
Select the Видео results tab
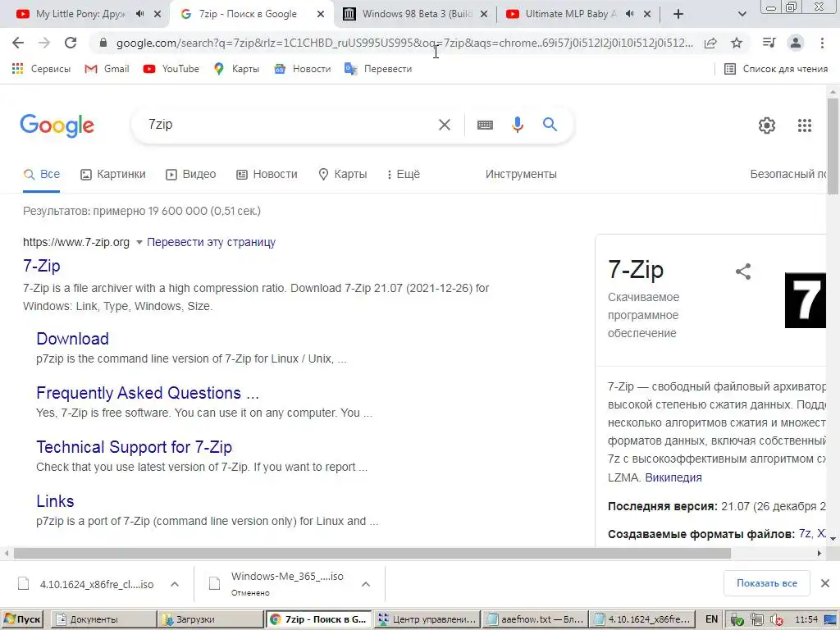pyautogui.click(x=190, y=175)
